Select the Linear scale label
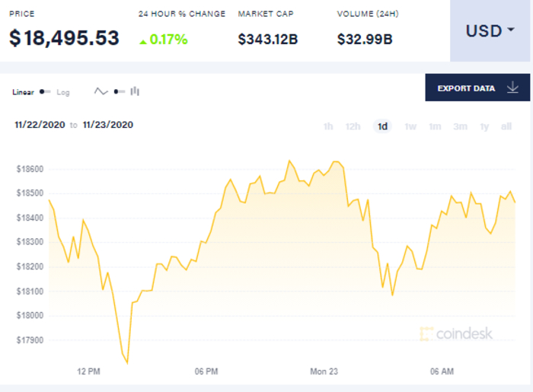Screen dimensions: 533x392 pos(24,92)
